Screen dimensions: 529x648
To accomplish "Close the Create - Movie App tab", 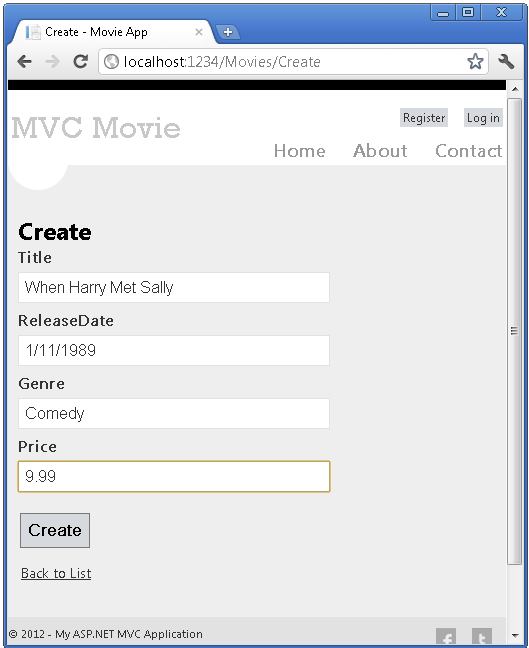I will pyautogui.click(x=199, y=32).
